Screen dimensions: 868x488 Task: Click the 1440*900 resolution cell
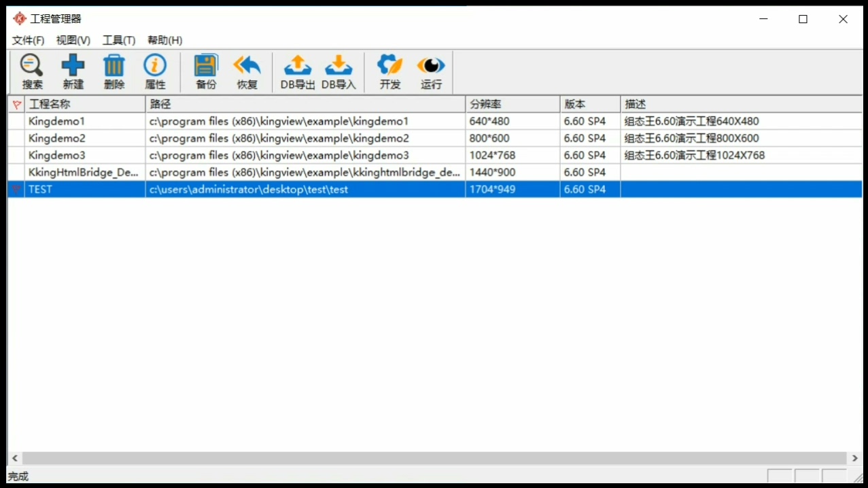[513, 173]
